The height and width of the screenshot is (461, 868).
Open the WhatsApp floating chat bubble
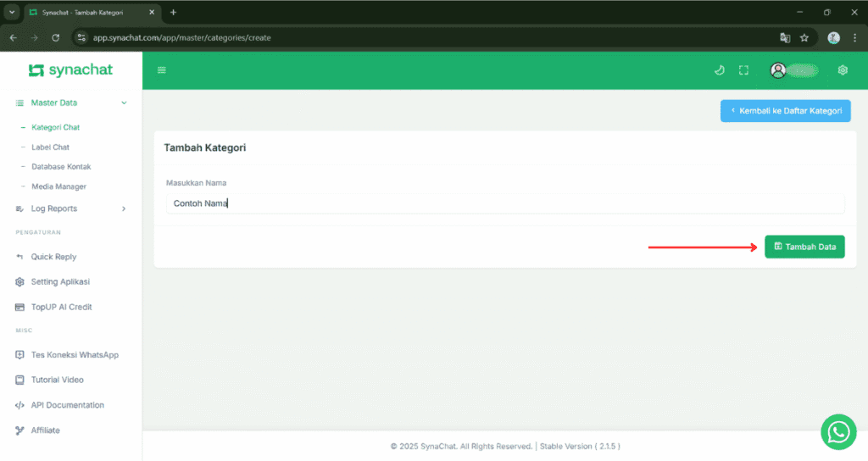point(838,432)
